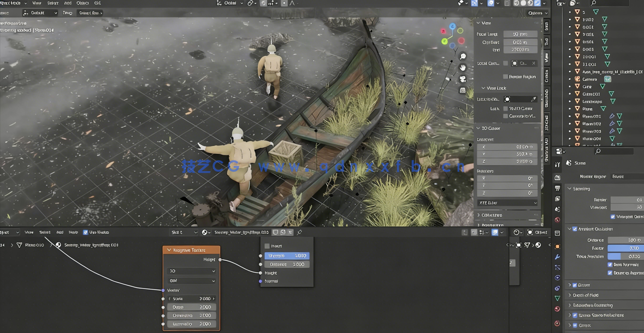Click the zoom magnifier icon beside the viewport

tap(463, 55)
